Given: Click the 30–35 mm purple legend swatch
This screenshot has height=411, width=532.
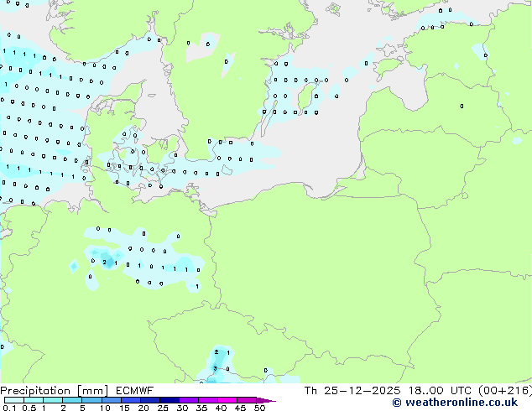Looking at the screenshot, I should point(188,400).
